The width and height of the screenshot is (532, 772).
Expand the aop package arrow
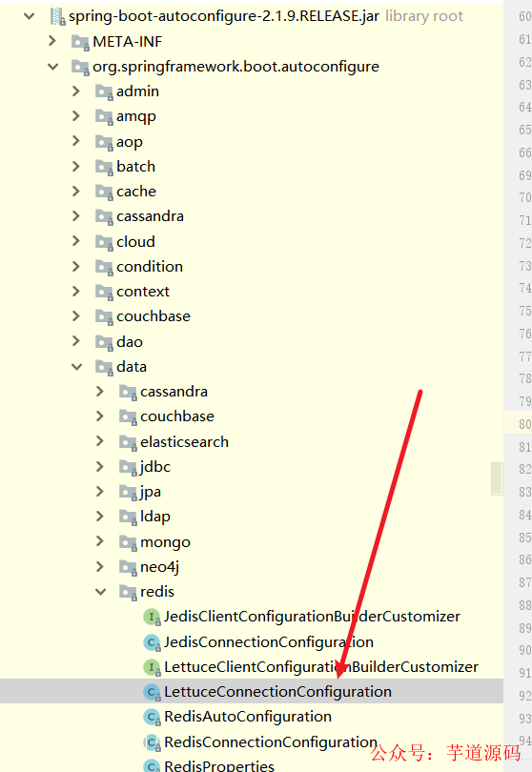click(76, 141)
